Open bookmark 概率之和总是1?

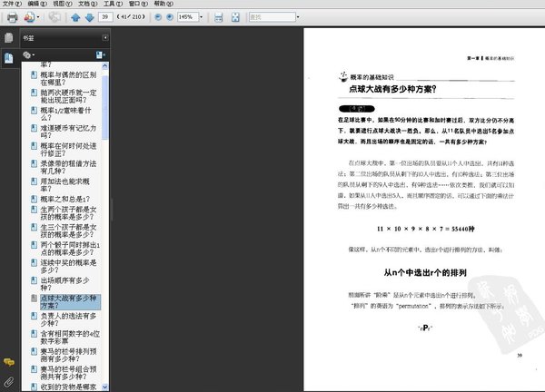[65, 199]
